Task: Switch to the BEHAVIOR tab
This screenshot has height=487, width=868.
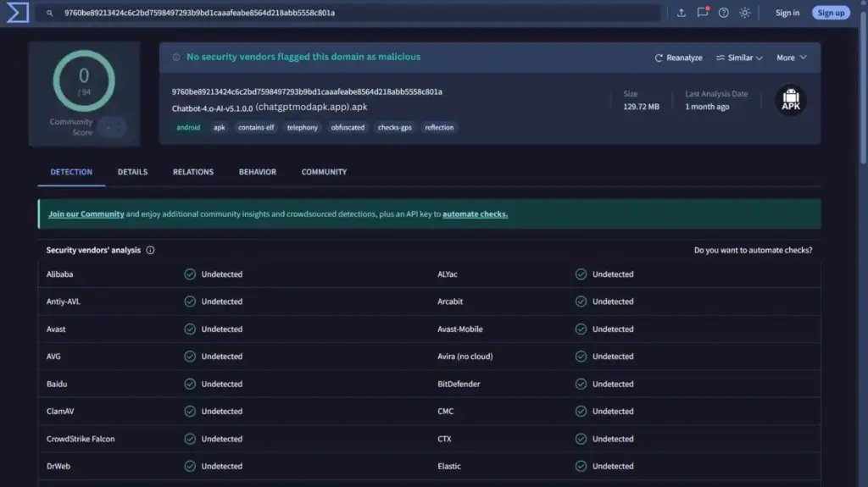Action: (x=258, y=172)
